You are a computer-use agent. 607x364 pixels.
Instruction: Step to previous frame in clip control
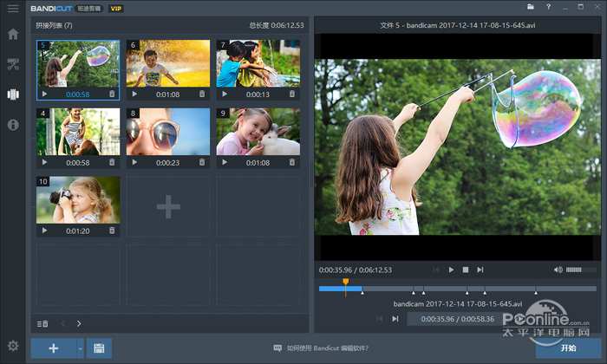coord(380,319)
